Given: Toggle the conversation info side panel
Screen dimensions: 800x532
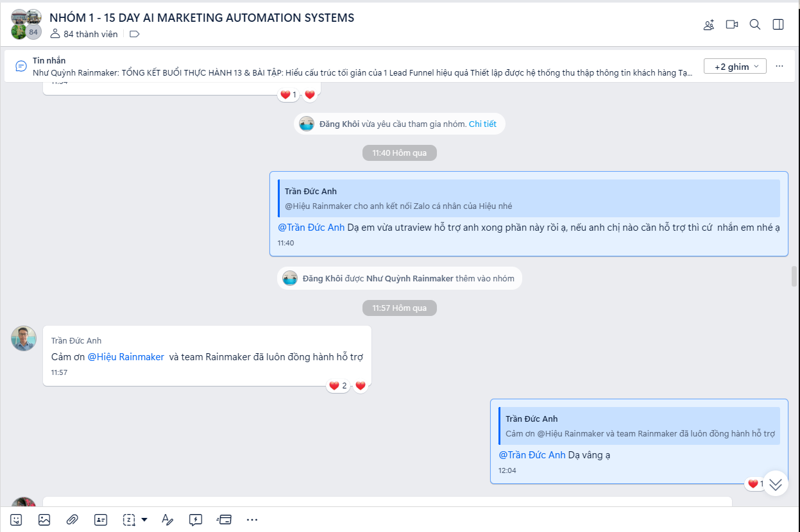Looking at the screenshot, I should [x=778, y=24].
